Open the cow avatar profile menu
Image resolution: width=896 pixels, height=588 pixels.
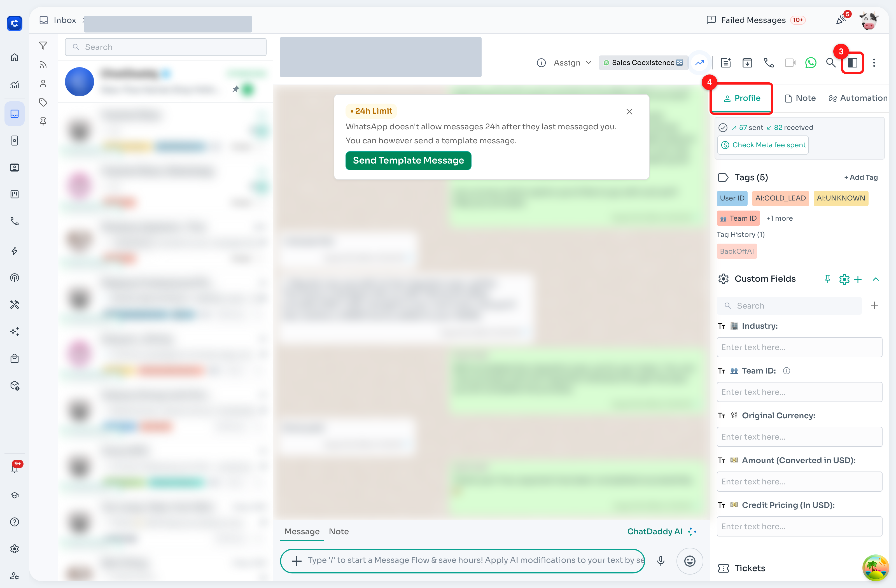click(868, 20)
